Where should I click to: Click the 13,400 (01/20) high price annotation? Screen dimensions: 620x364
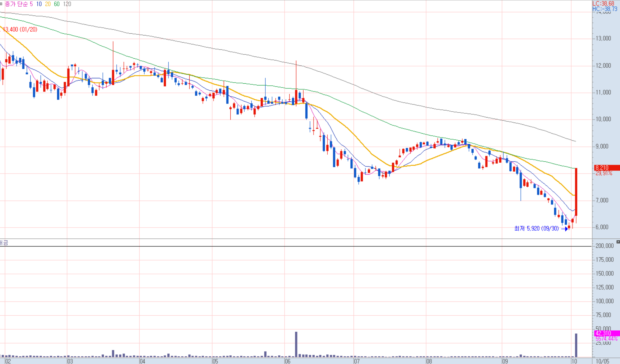20,30
